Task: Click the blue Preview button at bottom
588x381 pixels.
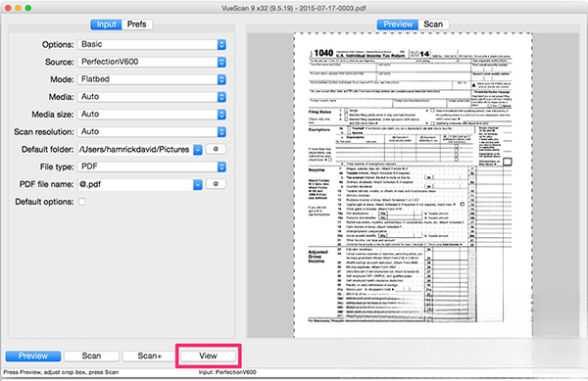Action: [x=33, y=356]
